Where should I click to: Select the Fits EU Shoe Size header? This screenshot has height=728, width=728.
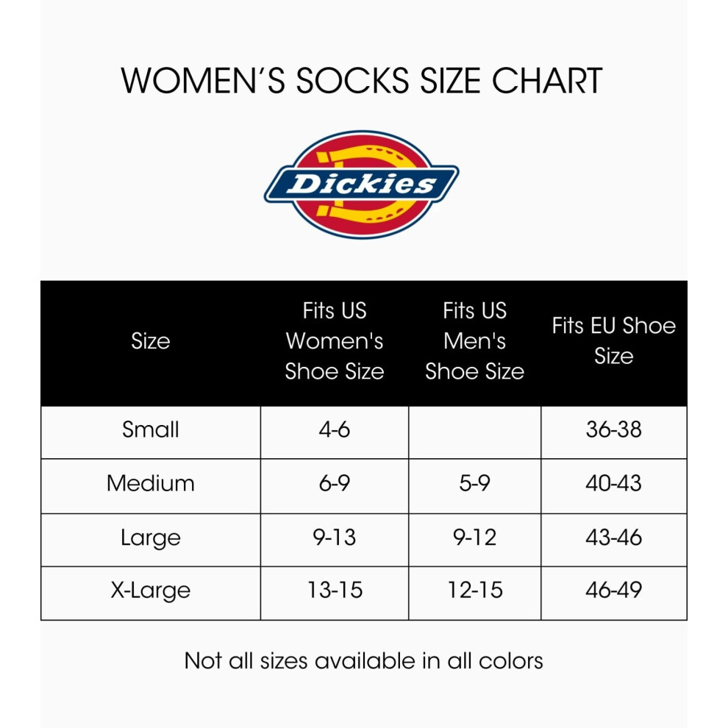pyautogui.click(x=614, y=340)
